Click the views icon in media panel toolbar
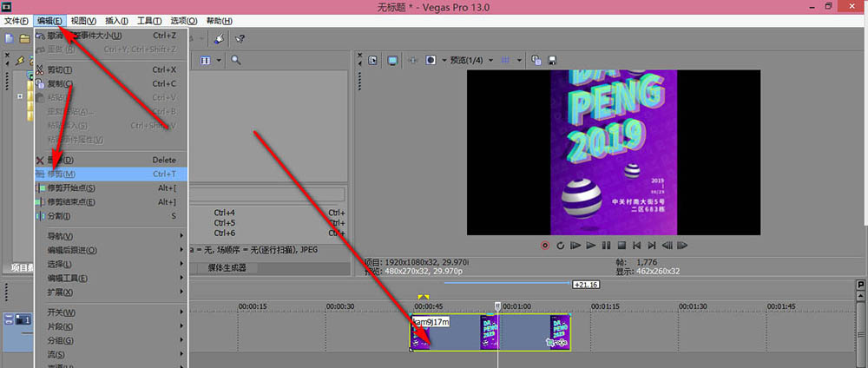The image size is (868, 368). pos(206,60)
